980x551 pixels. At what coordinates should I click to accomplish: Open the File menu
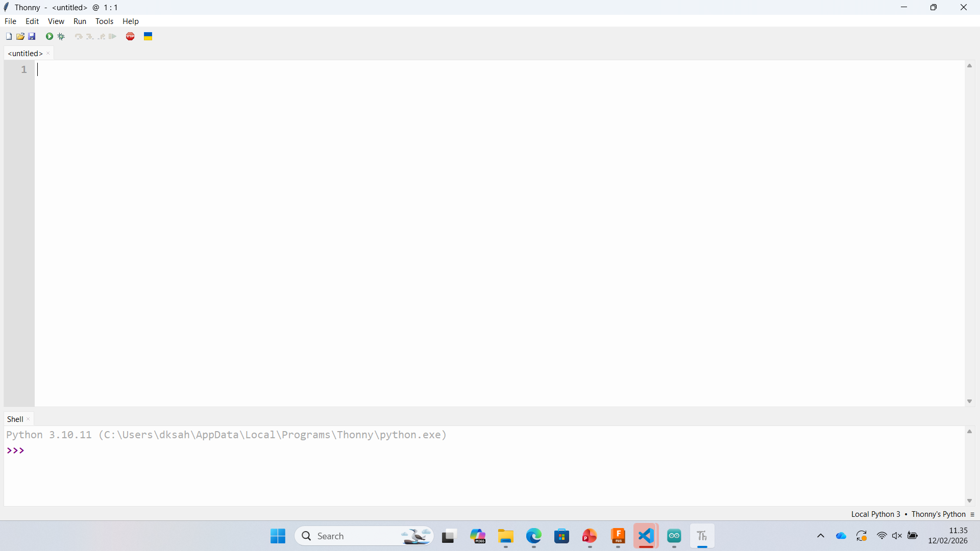10,21
